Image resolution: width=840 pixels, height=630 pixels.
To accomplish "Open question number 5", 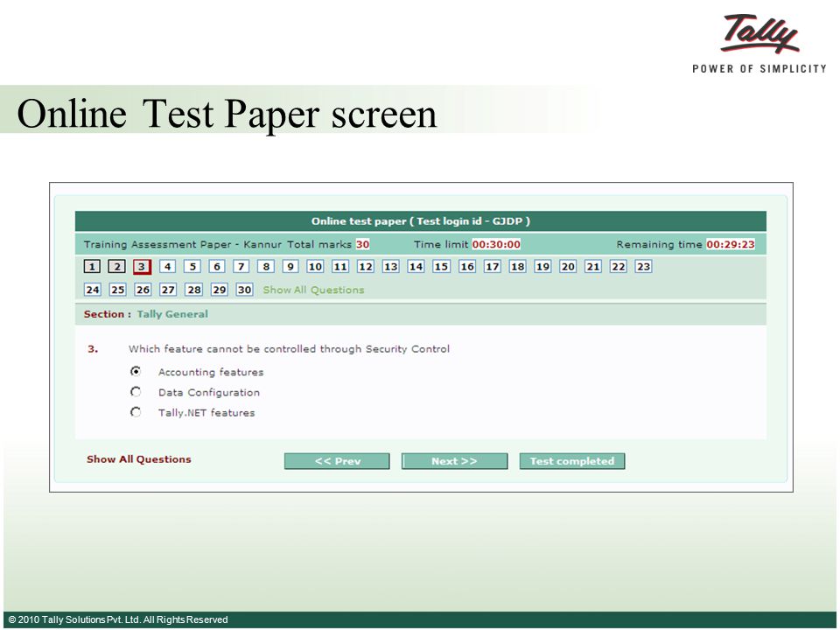I will 192,266.
